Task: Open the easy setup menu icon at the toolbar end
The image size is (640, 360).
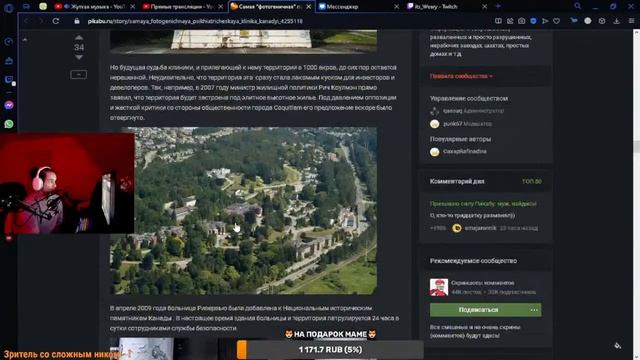Action: pos(631,21)
